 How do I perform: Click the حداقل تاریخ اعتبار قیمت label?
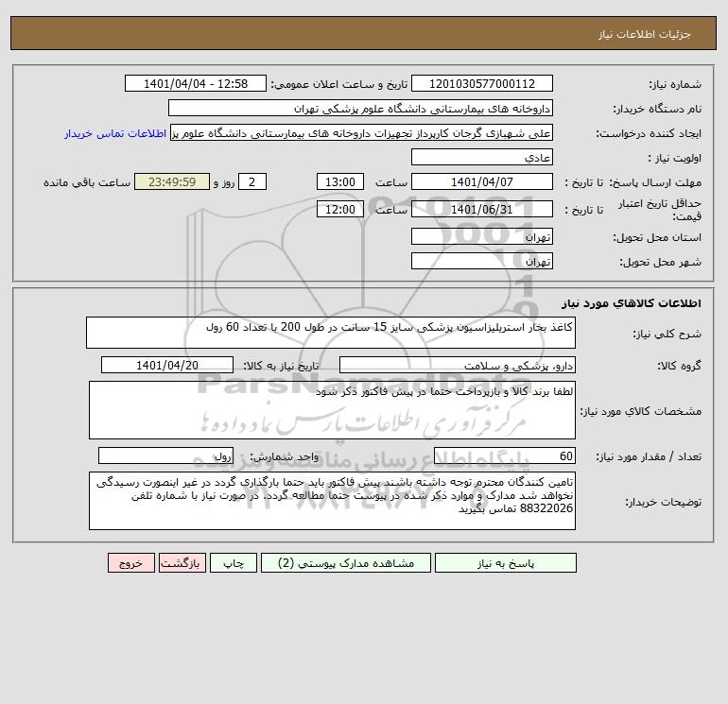point(659,210)
